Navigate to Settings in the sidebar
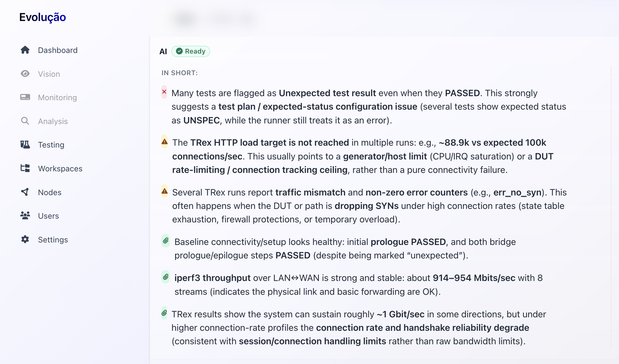 coord(53,240)
